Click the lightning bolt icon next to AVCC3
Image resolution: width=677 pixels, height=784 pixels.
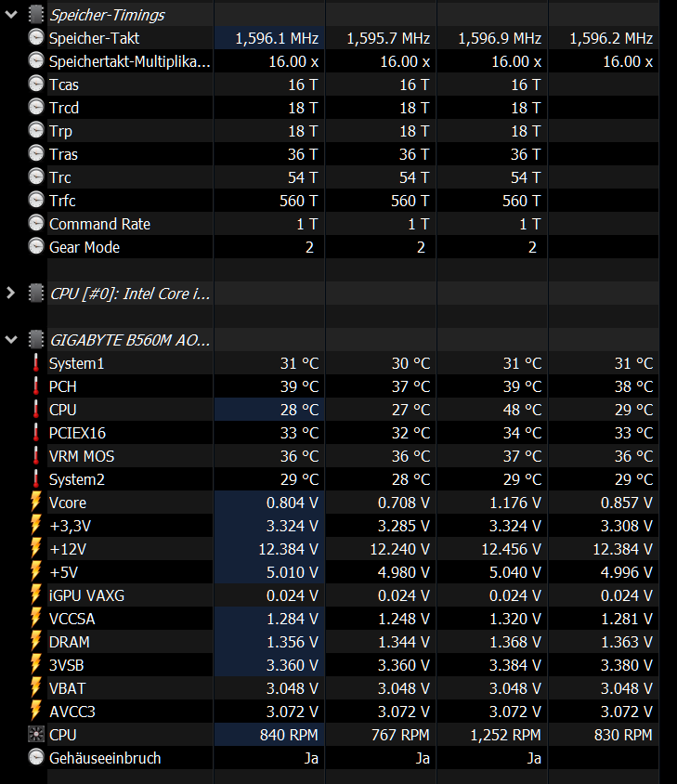[36, 711]
